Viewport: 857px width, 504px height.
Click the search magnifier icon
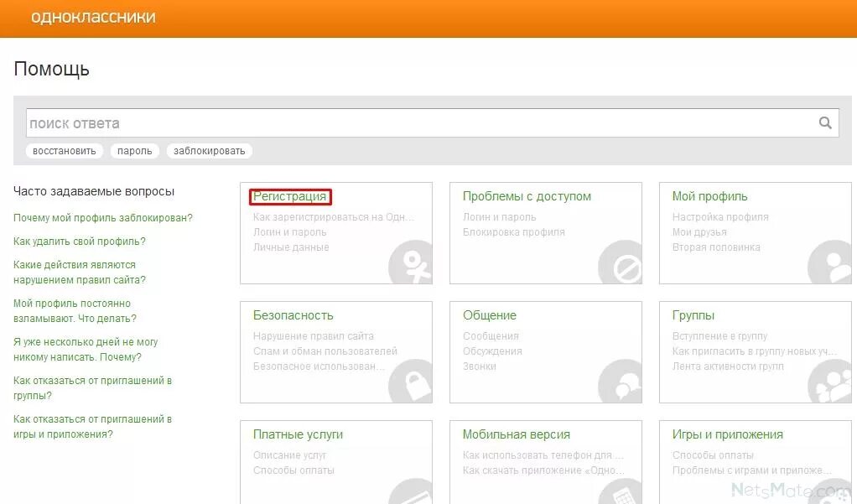(x=825, y=123)
